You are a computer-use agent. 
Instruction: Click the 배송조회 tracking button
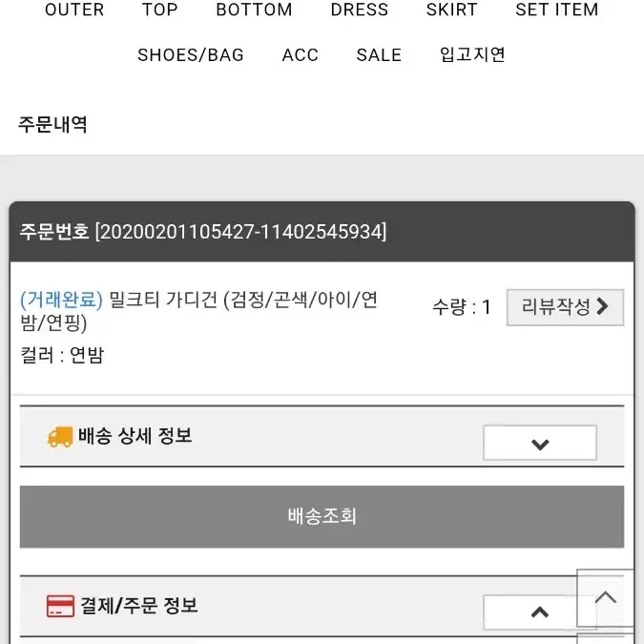tap(322, 517)
